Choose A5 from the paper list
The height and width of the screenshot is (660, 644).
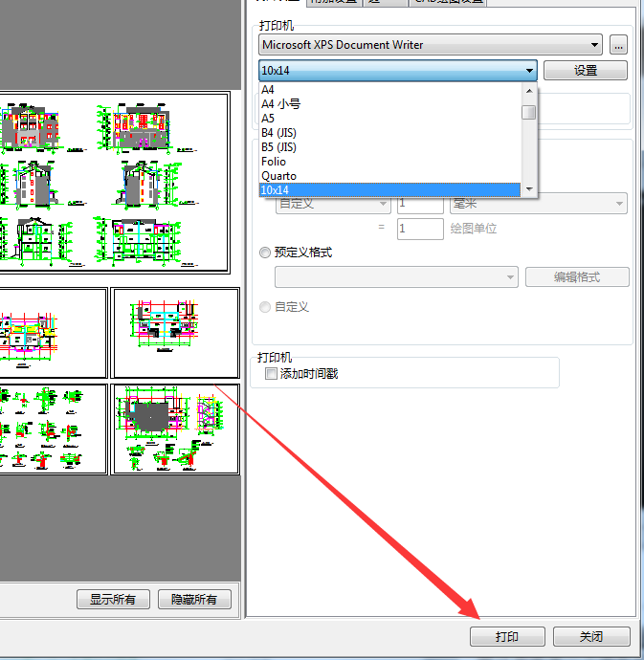point(390,119)
